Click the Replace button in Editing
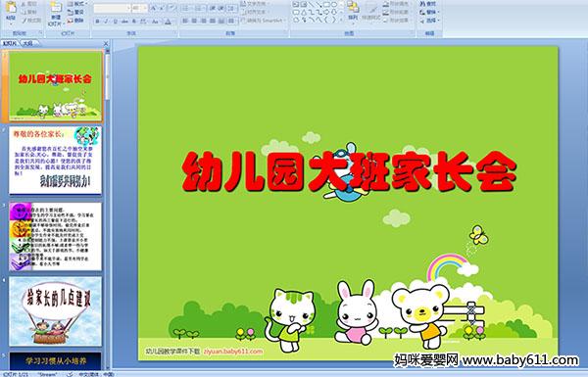 click(428, 12)
